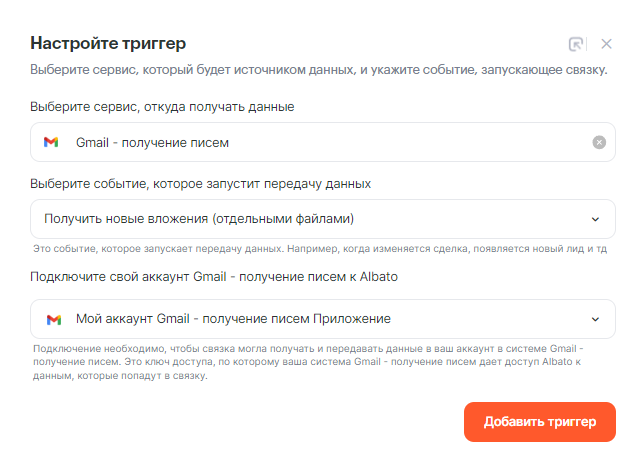Click the Gmail logo in the service field

point(51,142)
